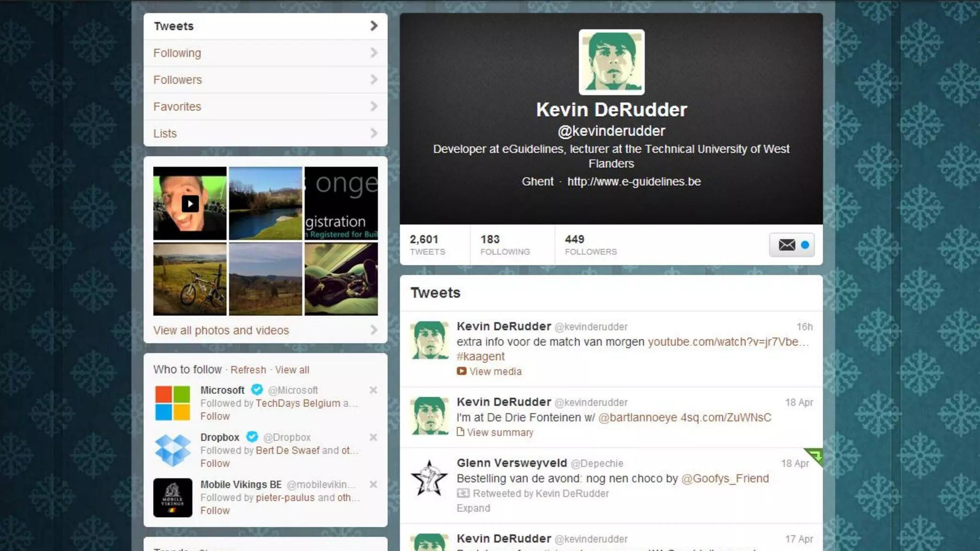This screenshot has width=980, height=551.
Task: Dismiss Mobile Vikings BE suggestion
Action: pyautogui.click(x=373, y=485)
